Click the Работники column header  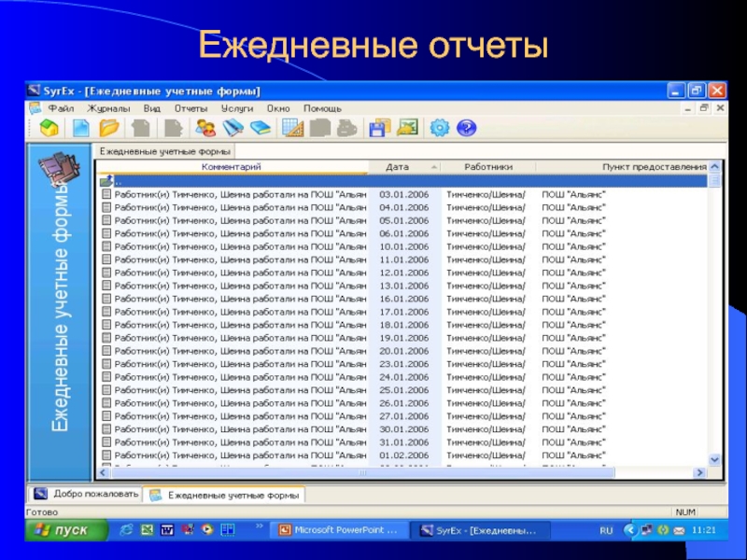[489, 166]
